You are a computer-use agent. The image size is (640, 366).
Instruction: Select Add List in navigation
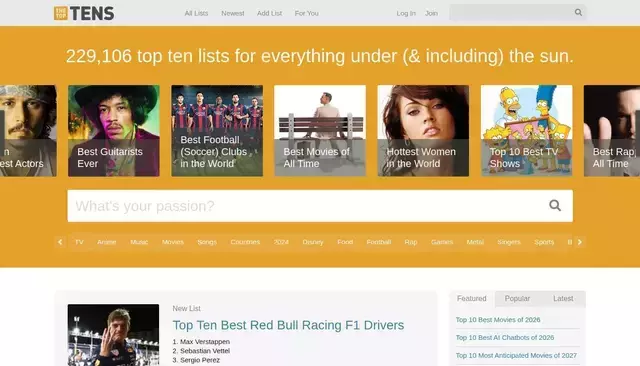(x=269, y=13)
